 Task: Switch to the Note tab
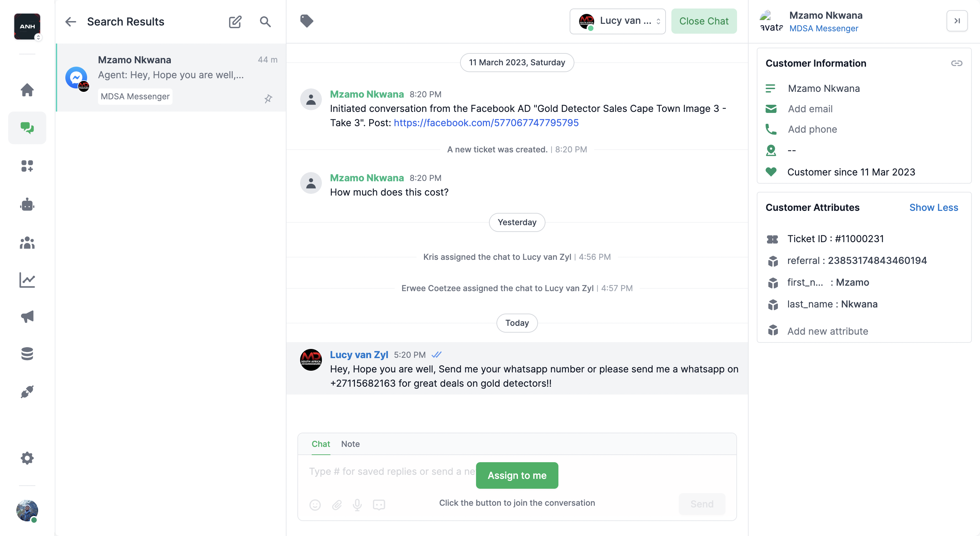click(x=350, y=443)
